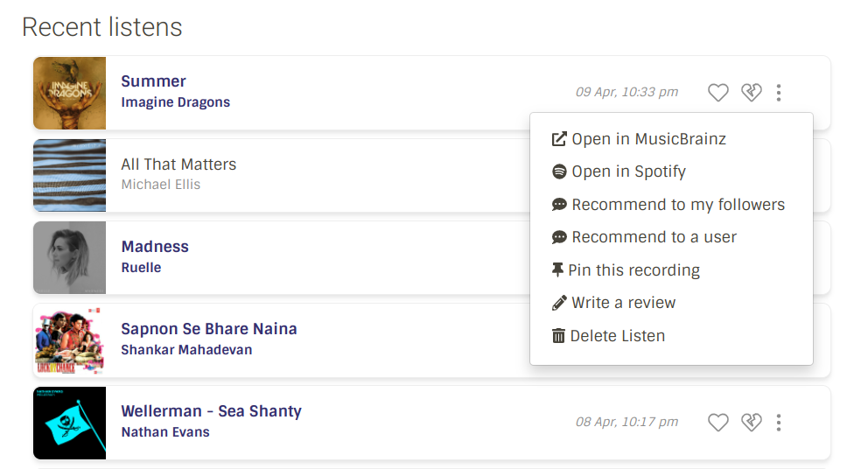
Task: Choose Write a review
Action: [x=623, y=303]
